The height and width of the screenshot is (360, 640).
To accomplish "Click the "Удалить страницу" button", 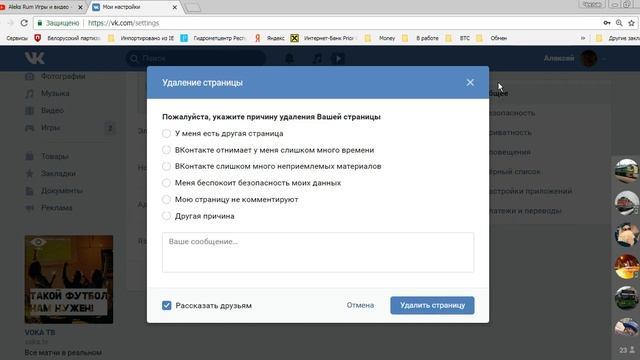I will pos(432,305).
